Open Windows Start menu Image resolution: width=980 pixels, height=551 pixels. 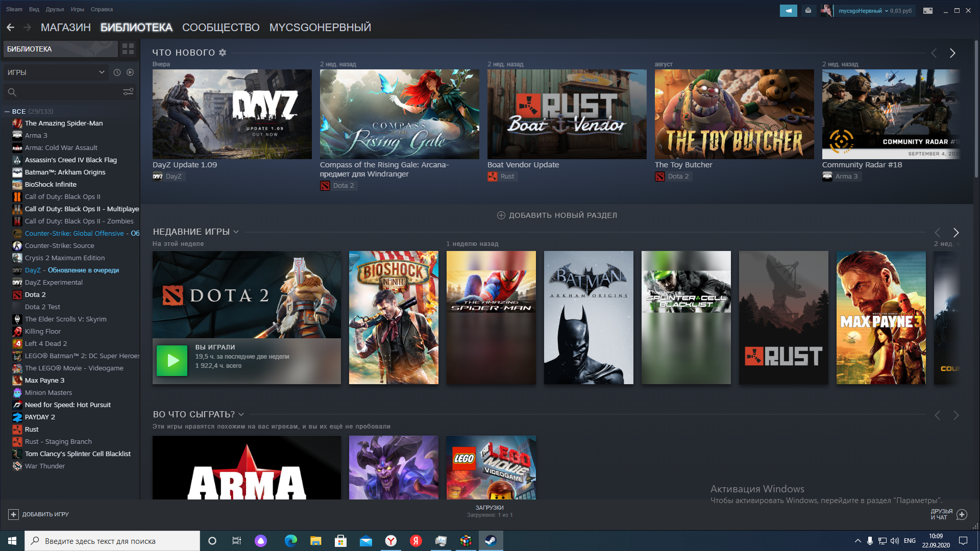(x=12, y=541)
